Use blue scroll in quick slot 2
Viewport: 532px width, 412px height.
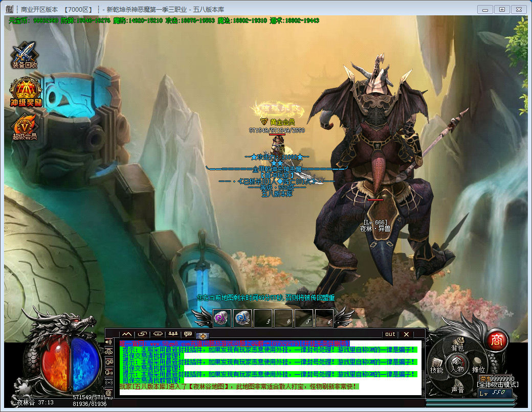[x=242, y=318]
